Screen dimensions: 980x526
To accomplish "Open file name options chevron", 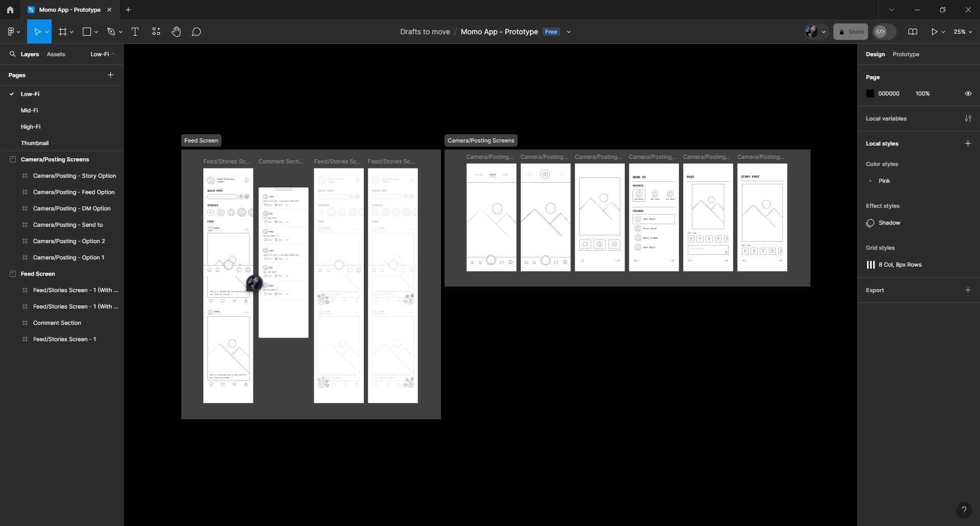I will (569, 32).
